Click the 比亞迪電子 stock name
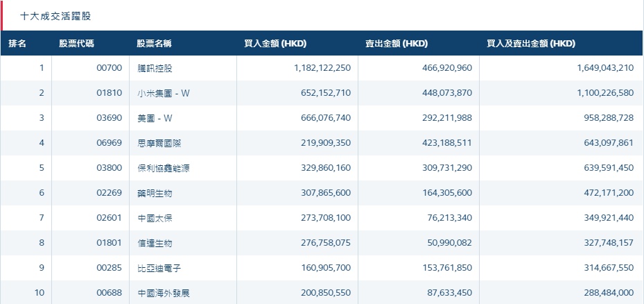 (159, 268)
